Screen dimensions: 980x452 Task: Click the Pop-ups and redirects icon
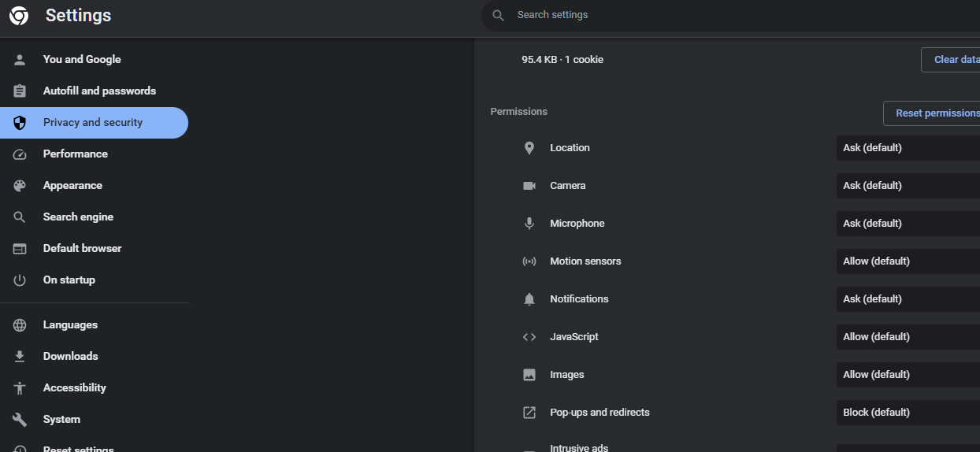click(529, 413)
